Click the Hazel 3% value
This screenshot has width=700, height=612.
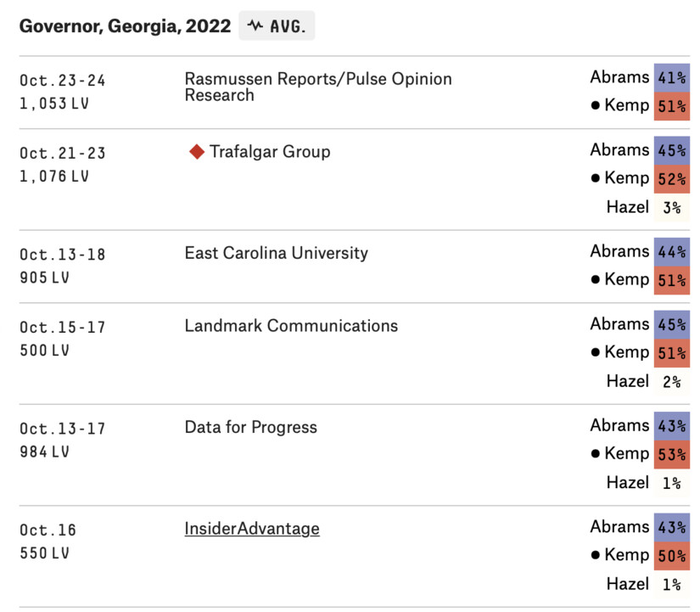click(671, 207)
